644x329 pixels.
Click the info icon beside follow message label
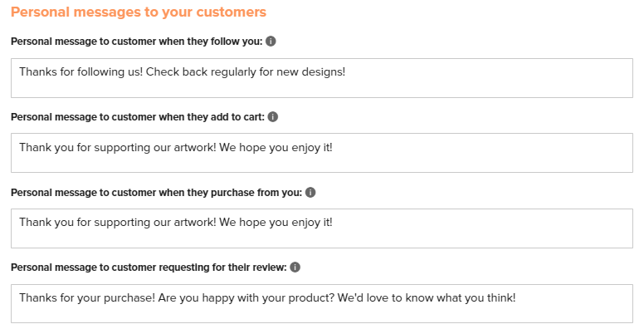click(271, 42)
